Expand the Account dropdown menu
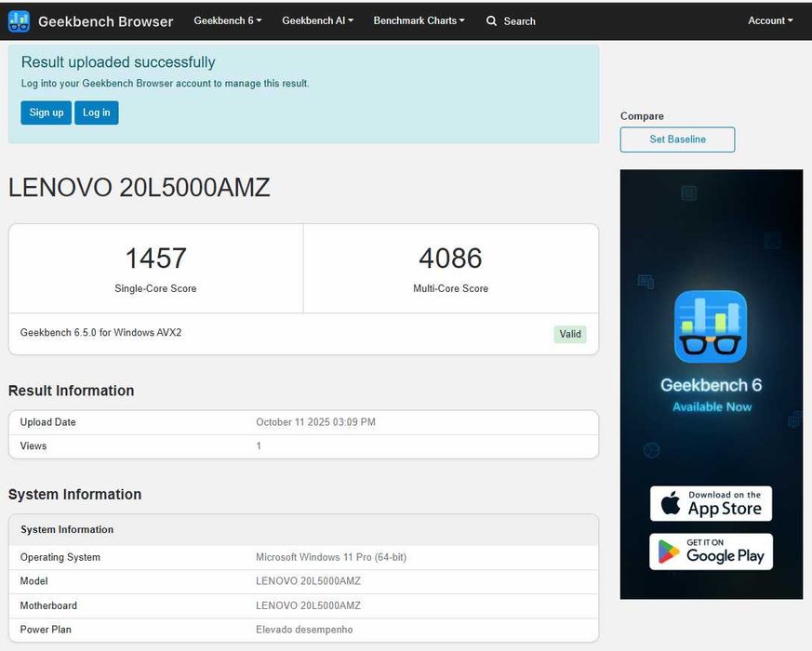This screenshot has width=812, height=651. (770, 20)
